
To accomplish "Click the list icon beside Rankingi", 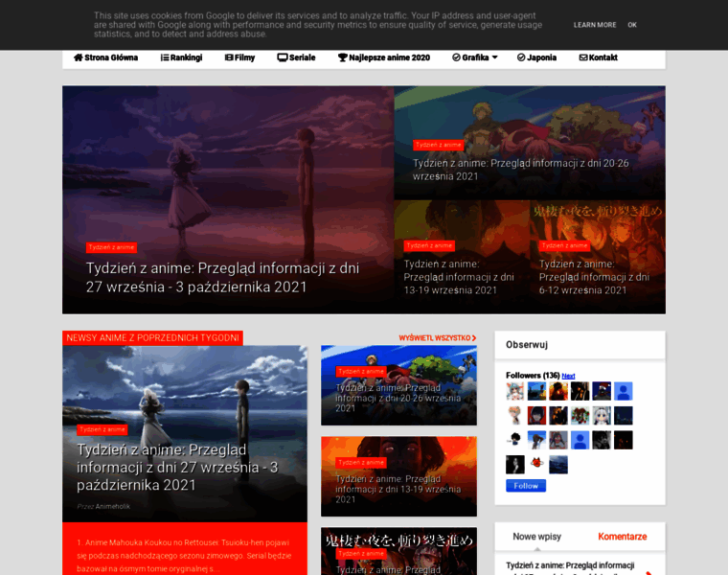I will [x=165, y=57].
